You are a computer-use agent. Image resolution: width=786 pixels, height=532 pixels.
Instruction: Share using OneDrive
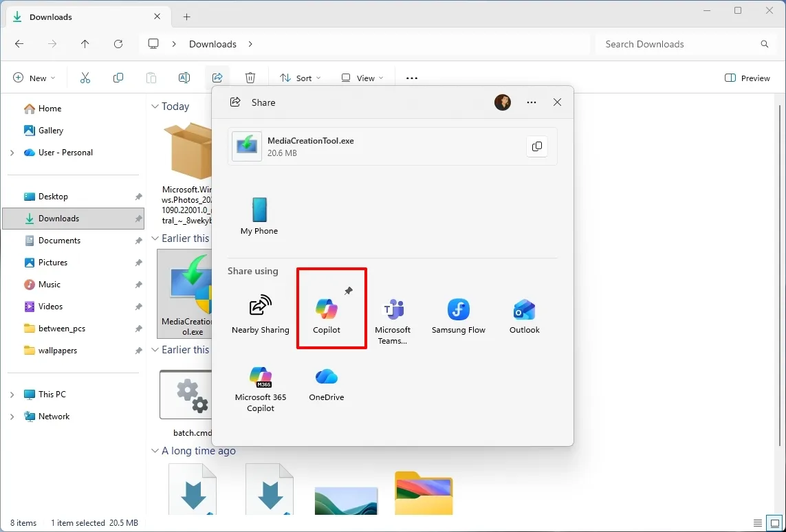point(327,384)
